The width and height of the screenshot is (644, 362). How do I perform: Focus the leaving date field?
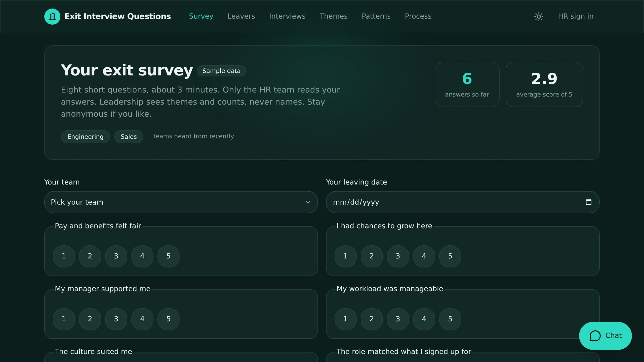click(x=463, y=202)
